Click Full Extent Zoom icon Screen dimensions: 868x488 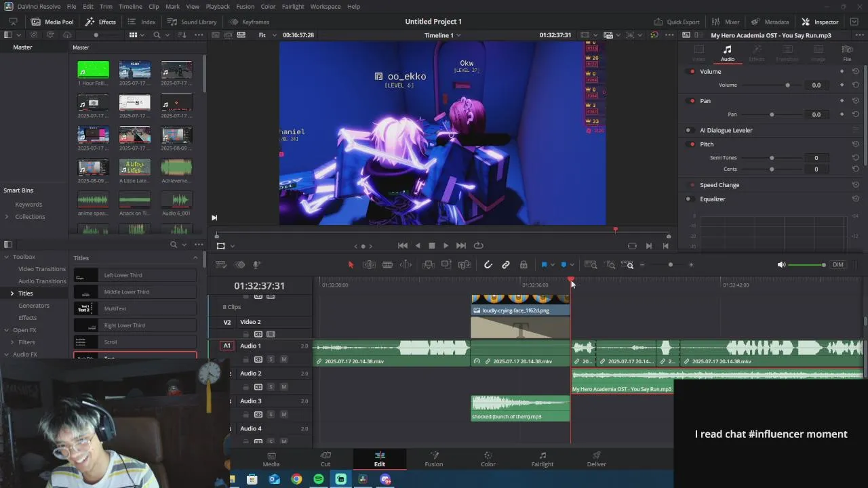click(591, 265)
